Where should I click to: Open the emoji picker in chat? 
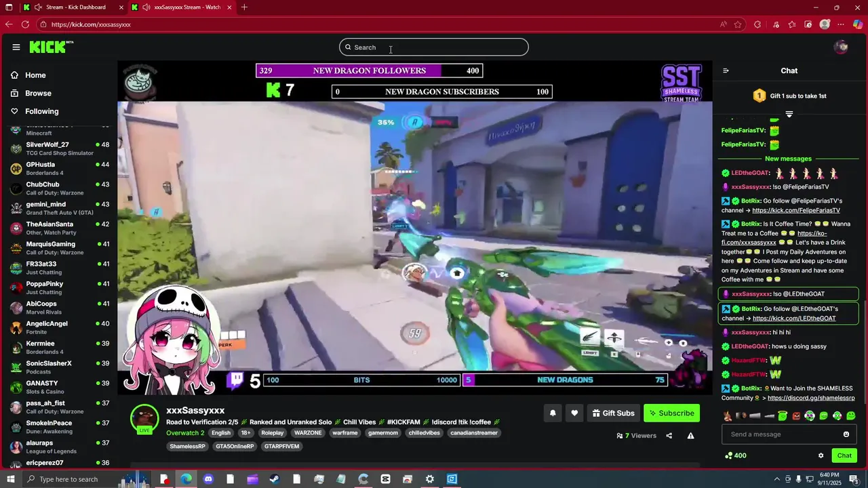pos(846,434)
